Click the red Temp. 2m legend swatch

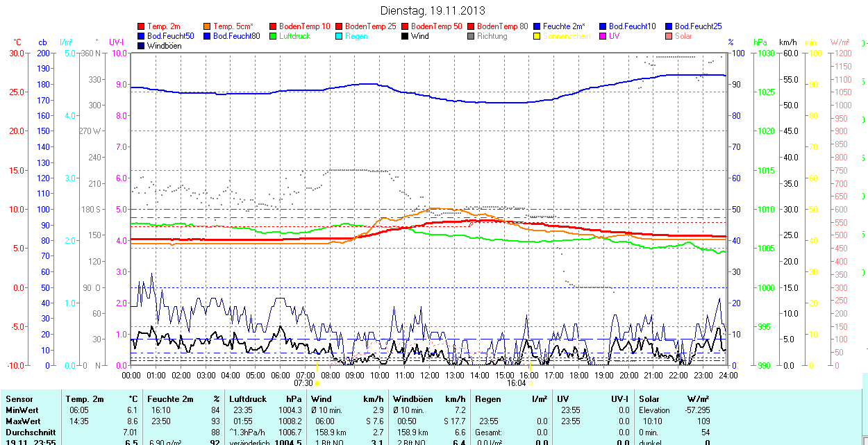pos(142,26)
